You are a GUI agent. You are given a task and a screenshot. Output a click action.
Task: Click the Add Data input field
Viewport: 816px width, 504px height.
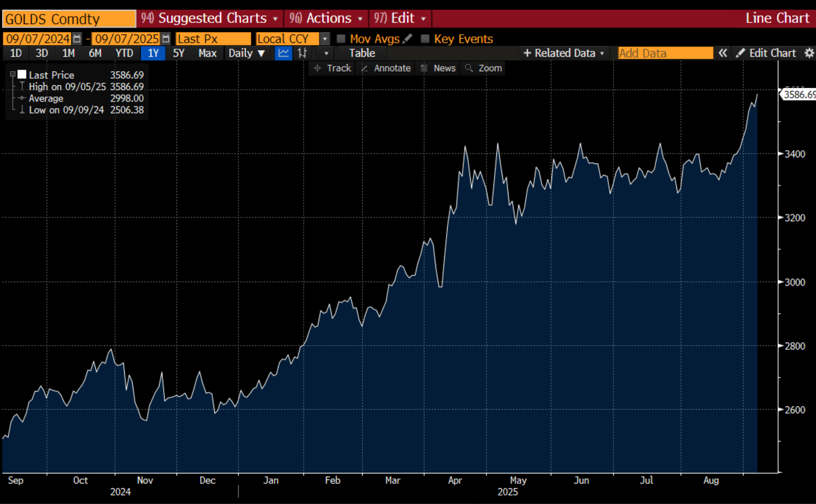(x=665, y=53)
